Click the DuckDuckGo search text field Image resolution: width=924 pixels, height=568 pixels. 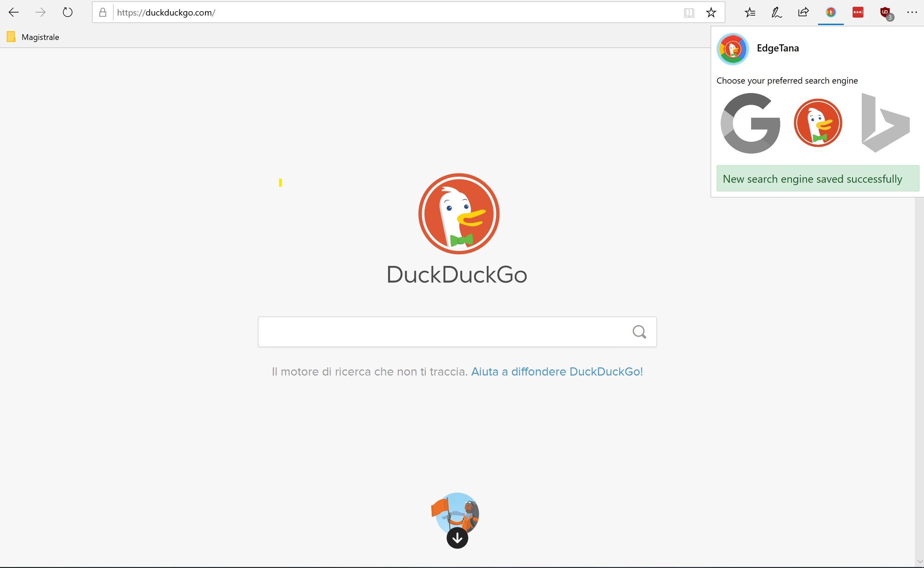click(x=457, y=332)
